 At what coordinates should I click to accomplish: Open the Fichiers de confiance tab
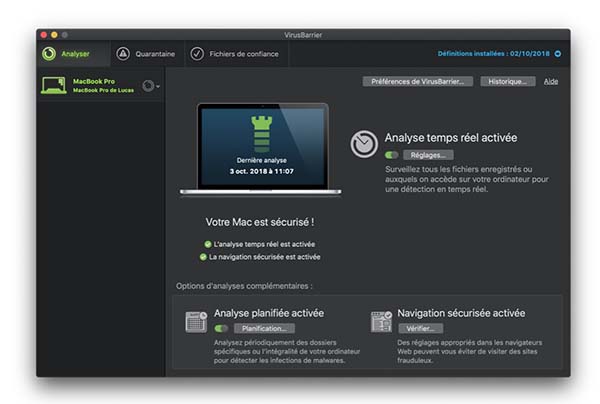(236, 54)
